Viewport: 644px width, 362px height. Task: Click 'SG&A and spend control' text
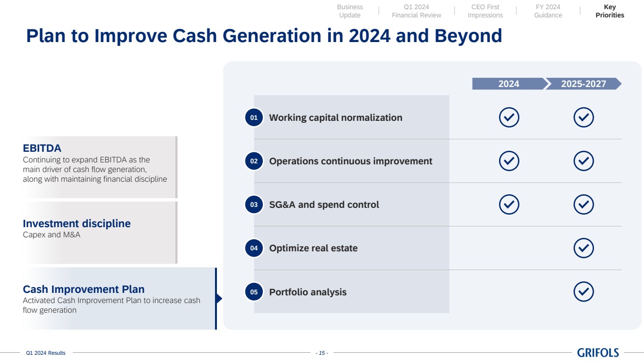click(324, 204)
